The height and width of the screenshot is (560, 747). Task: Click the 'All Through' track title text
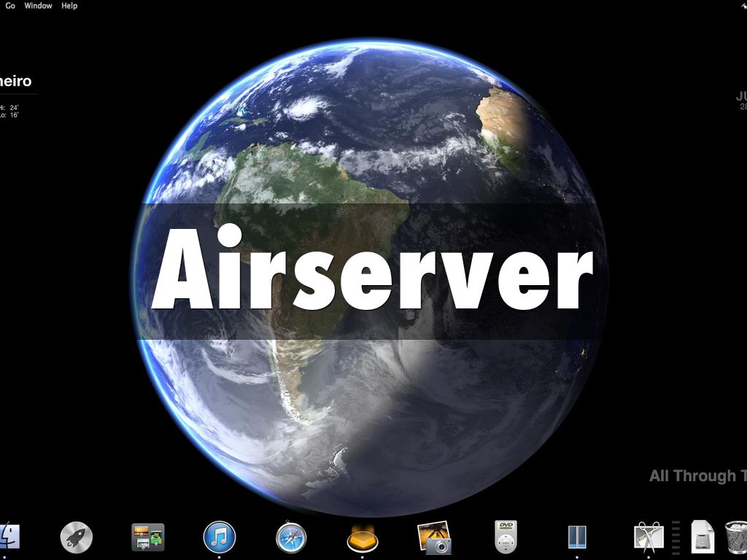pos(697,476)
